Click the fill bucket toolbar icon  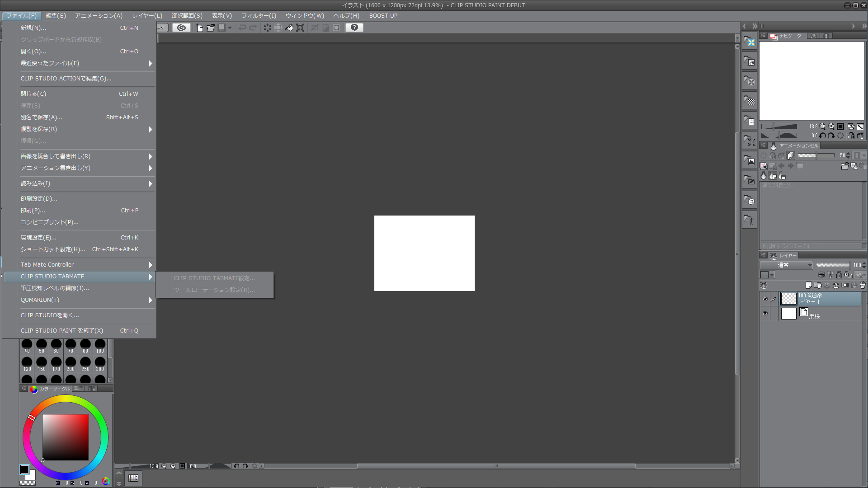click(x=289, y=28)
